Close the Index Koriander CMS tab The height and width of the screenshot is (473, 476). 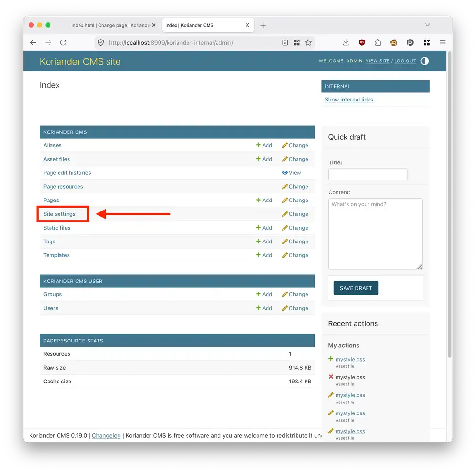coord(247,25)
